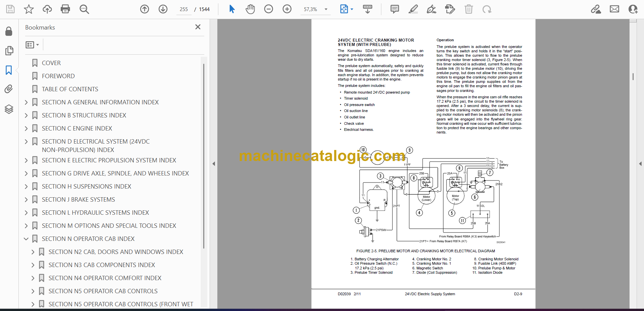This screenshot has width=644, height=311.
Task: Expand SECTION E ELECTRIC PROPULSION SYSTEM INDEX
Action: [26, 160]
